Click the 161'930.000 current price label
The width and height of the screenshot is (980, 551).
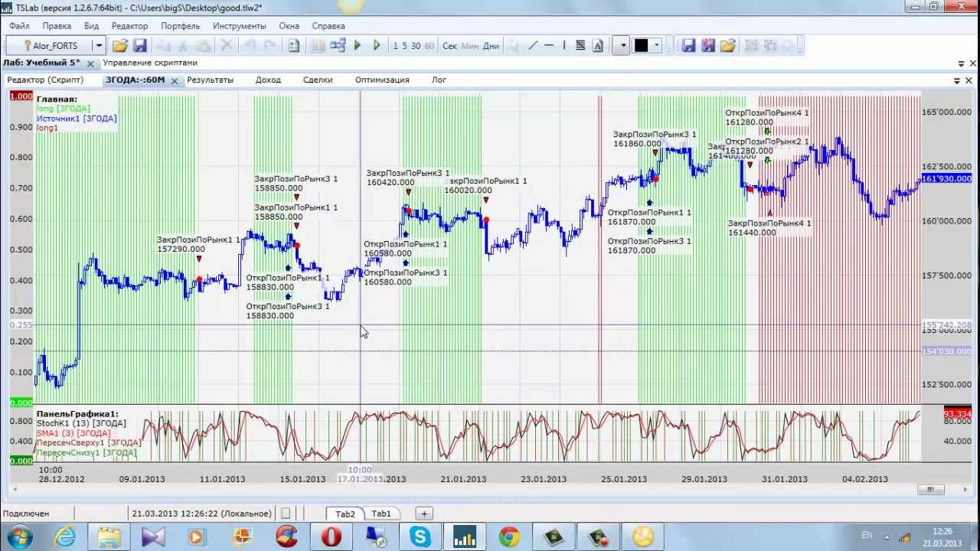pos(946,178)
